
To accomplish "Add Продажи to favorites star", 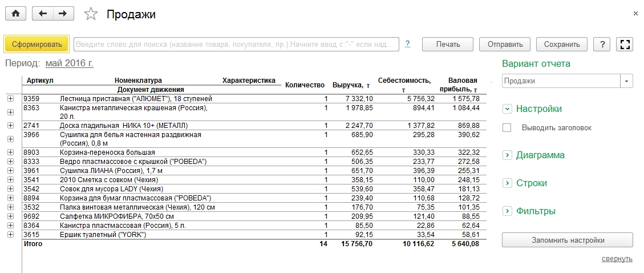I will tap(91, 14).
